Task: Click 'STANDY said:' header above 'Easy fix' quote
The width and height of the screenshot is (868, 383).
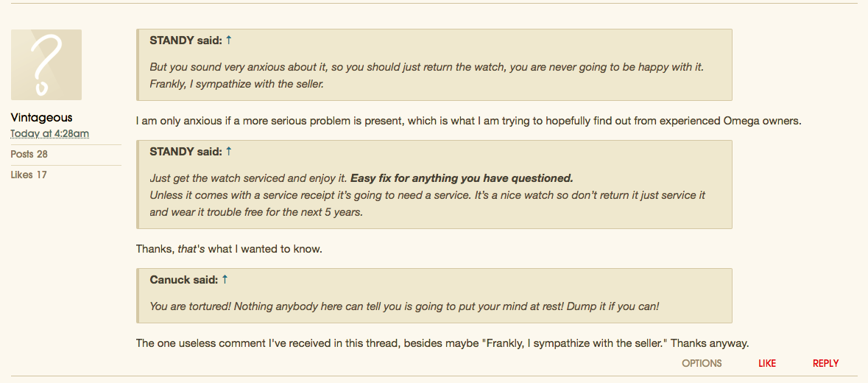Action: pos(186,152)
